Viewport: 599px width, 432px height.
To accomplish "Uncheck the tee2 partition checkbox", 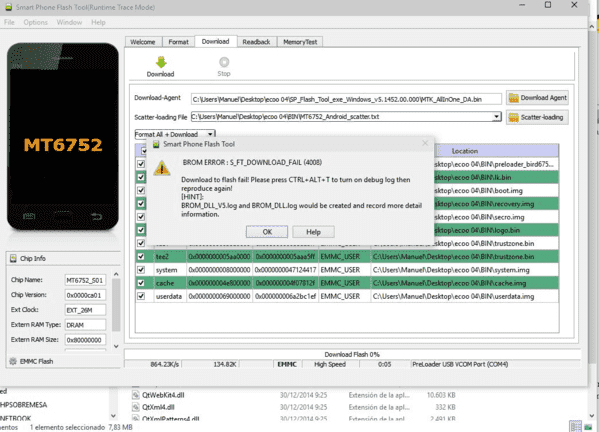I will (141, 256).
